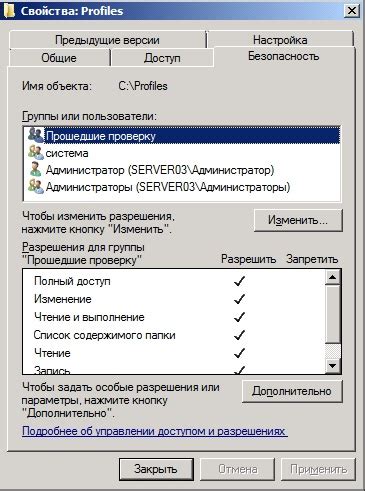Screen dimensions: 365x491
Task: Open the Подробнее об управлении доступом link
Action: pyautogui.click(x=154, y=431)
